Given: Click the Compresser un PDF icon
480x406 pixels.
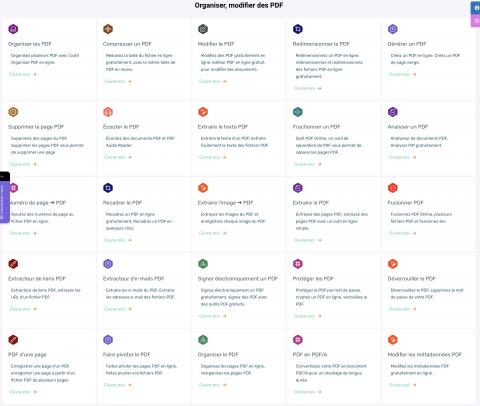Looking at the screenshot, I should click(x=108, y=29).
